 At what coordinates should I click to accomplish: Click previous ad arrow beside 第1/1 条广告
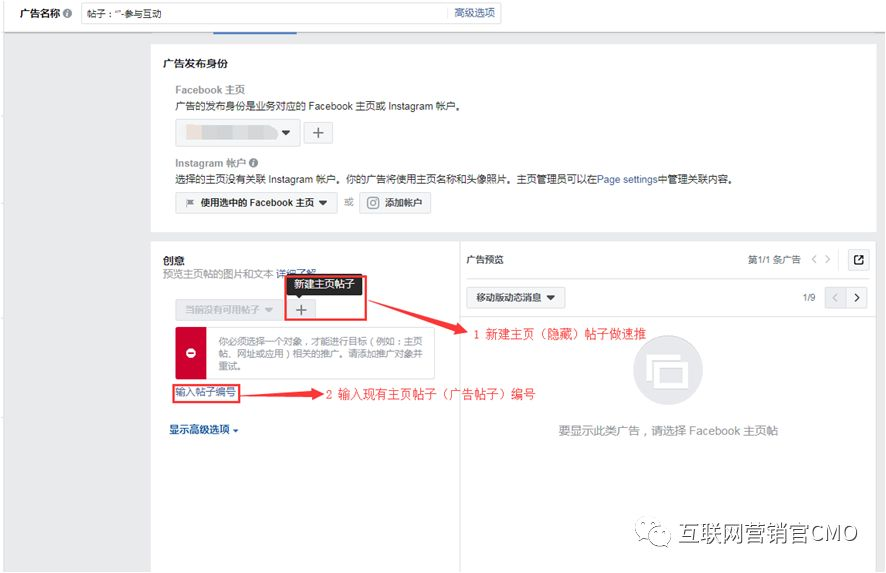point(814,259)
